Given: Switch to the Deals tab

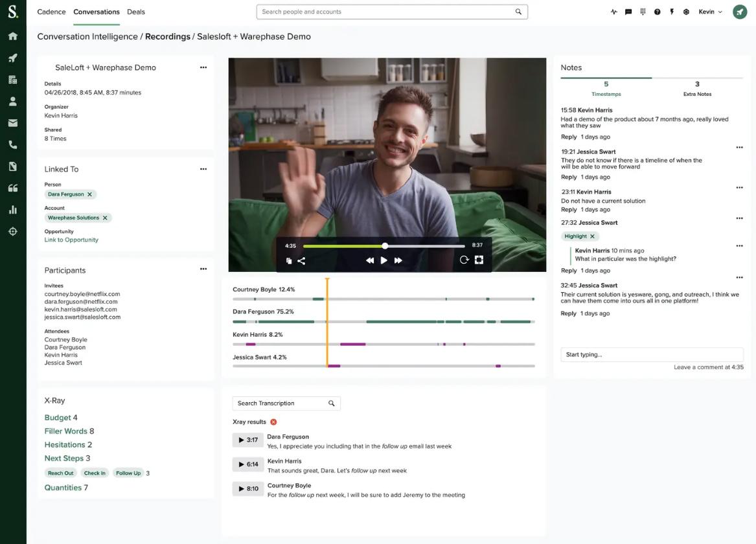Looking at the screenshot, I should coord(136,12).
